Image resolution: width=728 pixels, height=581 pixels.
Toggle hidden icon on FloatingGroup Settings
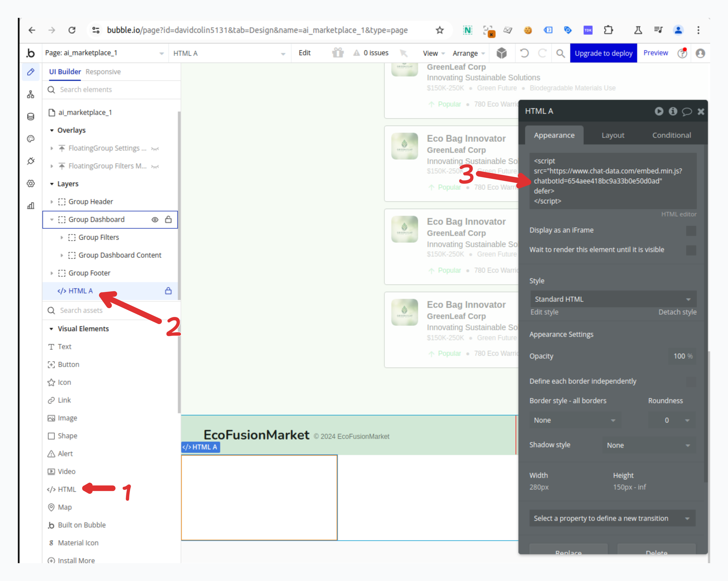tap(155, 148)
